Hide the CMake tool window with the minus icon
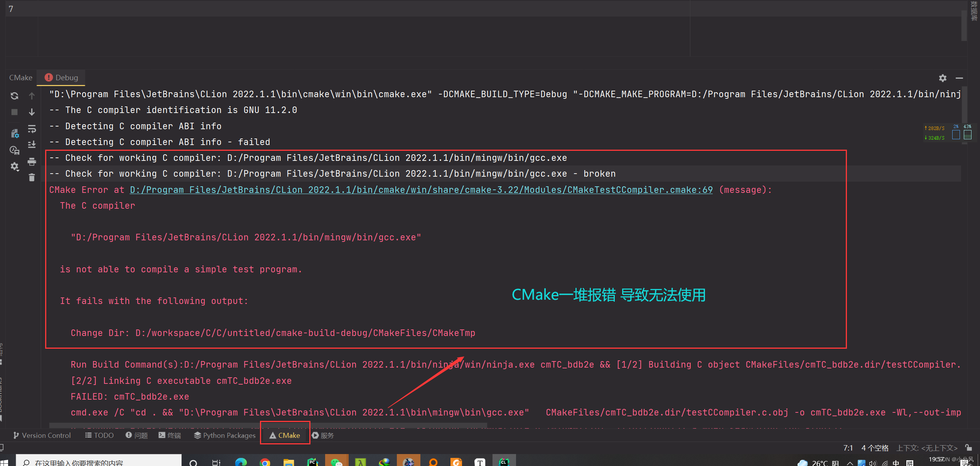Image resolution: width=980 pixels, height=466 pixels. [x=959, y=78]
